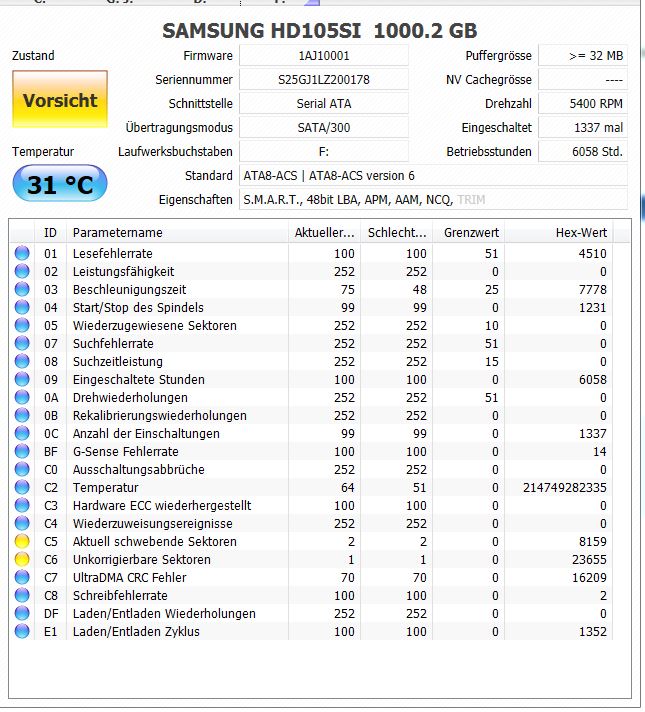The height and width of the screenshot is (712, 645).
Task: Sort by the Parametername column header
Action: coord(177,232)
